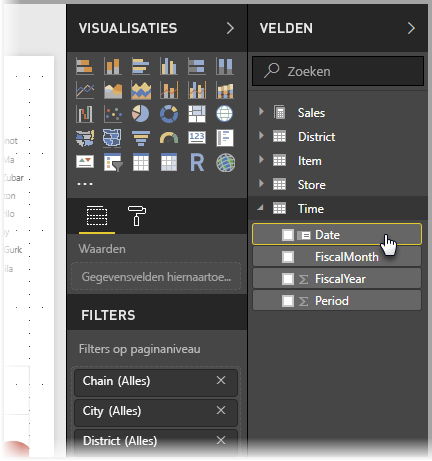Image resolution: width=432 pixels, height=461 pixels.
Task: Collapse the Time table
Action: [x=261, y=208]
